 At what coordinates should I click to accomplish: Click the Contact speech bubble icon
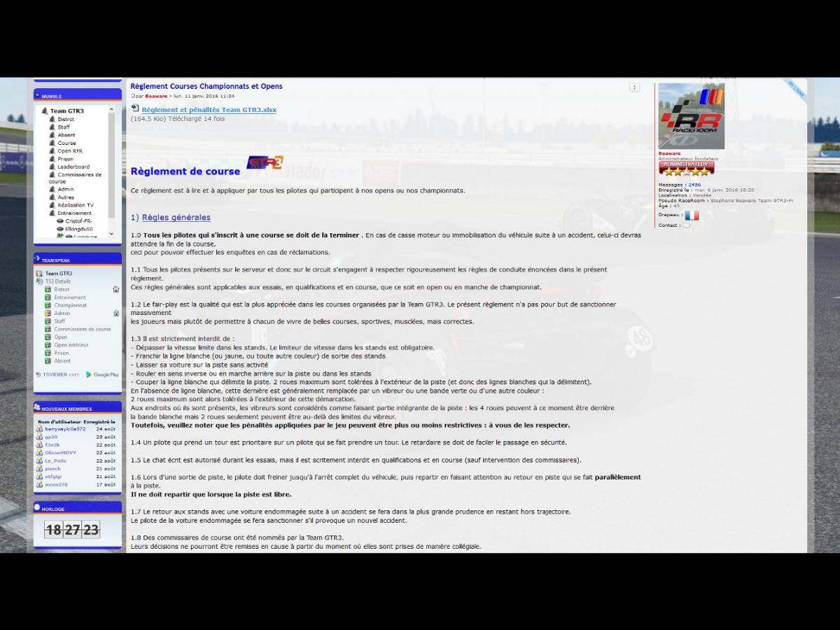pyautogui.click(x=686, y=225)
